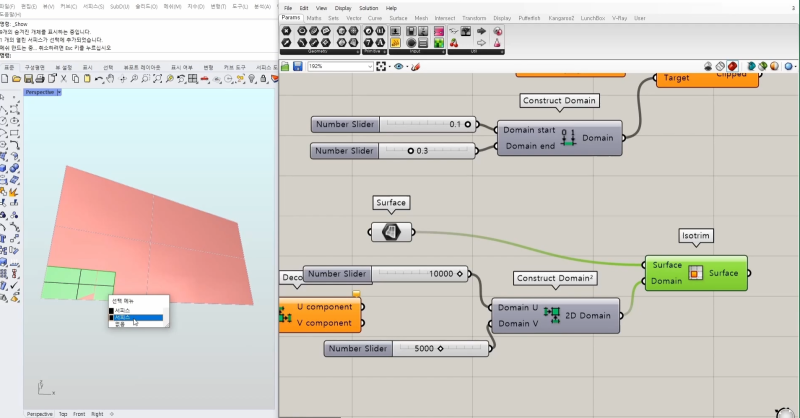
Task: Adjust the Number Slider showing 10000
Action: (x=386, y=274)
